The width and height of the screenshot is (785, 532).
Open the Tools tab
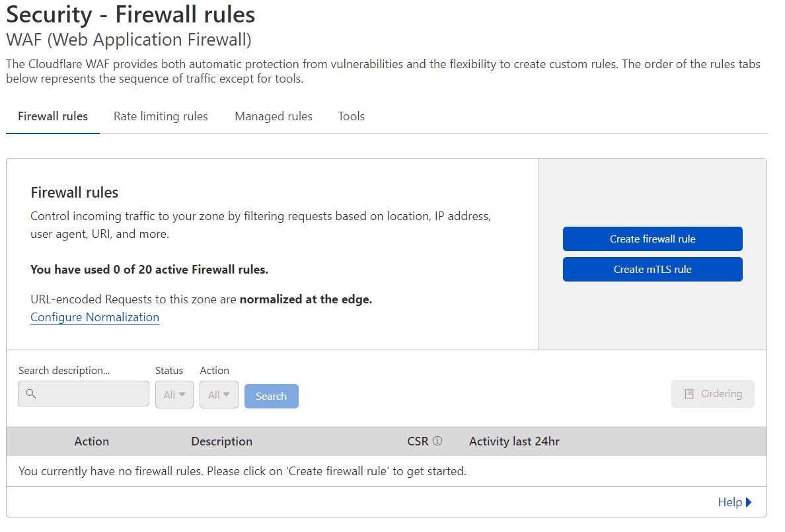point(351,116)
